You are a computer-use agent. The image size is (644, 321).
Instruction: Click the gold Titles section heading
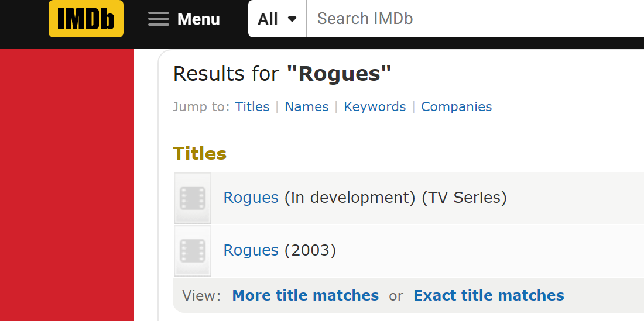coord(200,154)
